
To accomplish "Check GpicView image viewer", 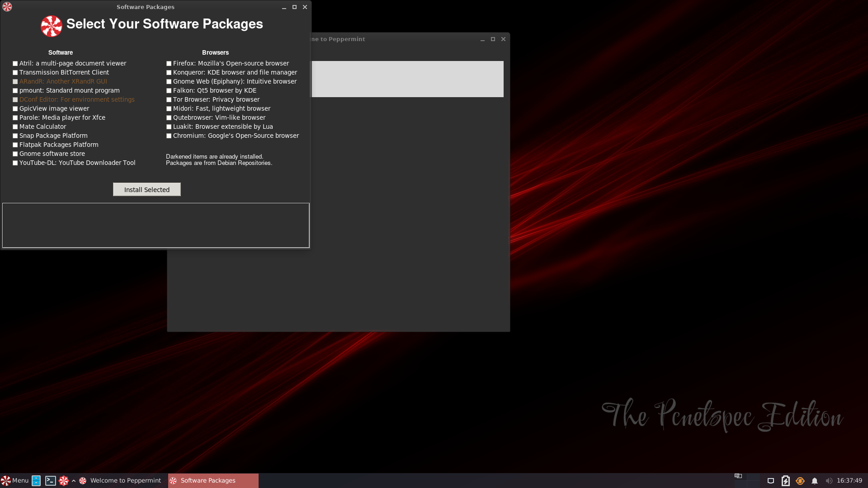I will click(x=15, y=109).
